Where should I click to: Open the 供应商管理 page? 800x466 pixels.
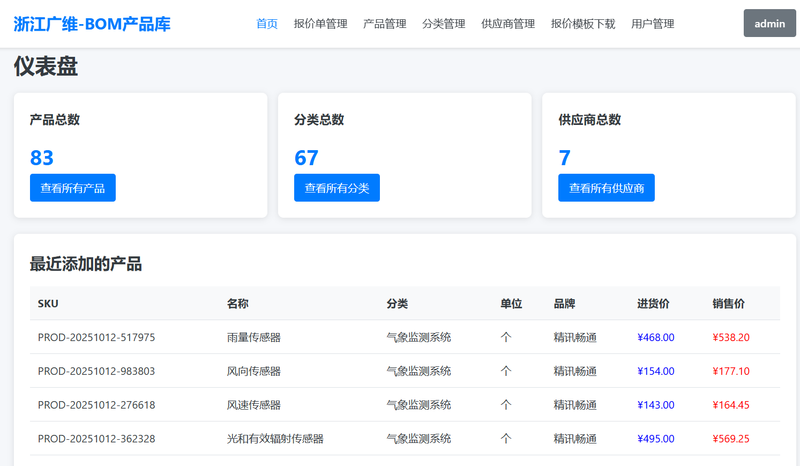508,24
